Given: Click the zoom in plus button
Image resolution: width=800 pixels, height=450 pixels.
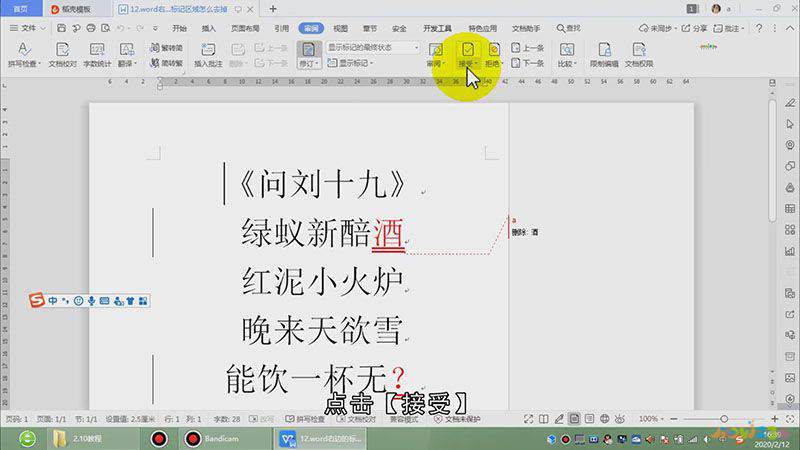Looking at the screenshot, I should coord(774,419).
